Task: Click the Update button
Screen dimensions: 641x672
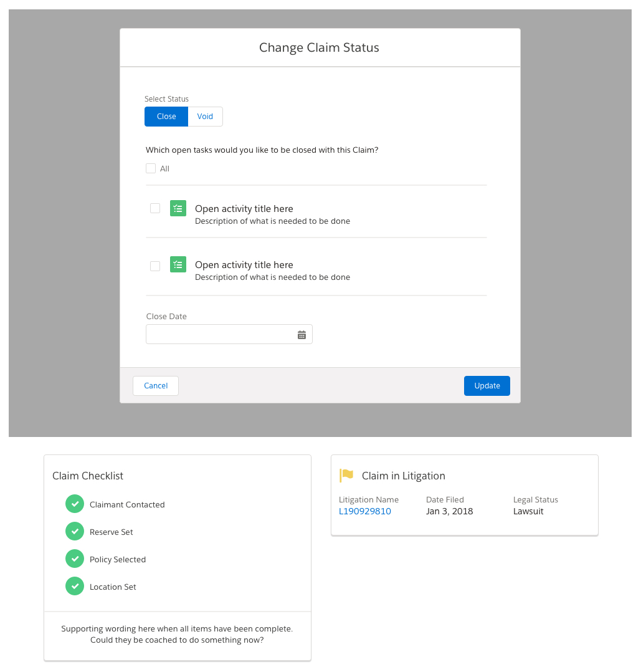Action: (487, 386)
